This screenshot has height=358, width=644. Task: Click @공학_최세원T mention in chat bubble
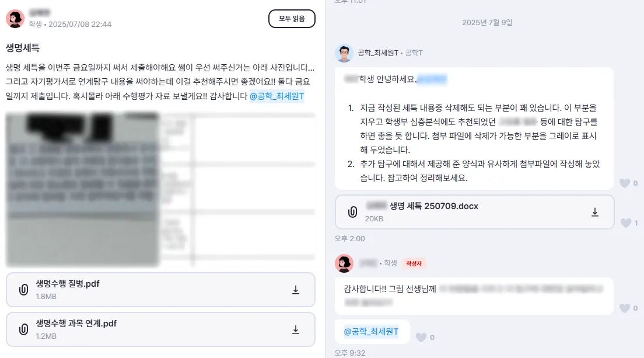click(371, 332)
